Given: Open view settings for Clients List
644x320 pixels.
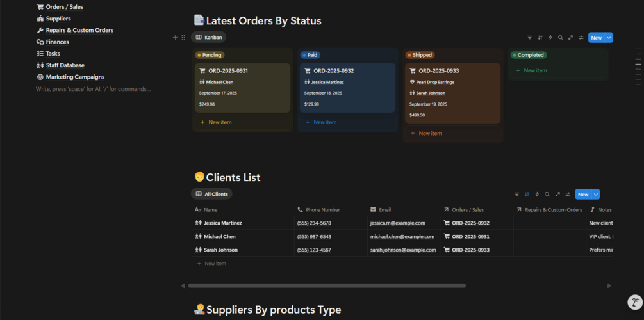Looking at the screenshot, I should point(568,195).
